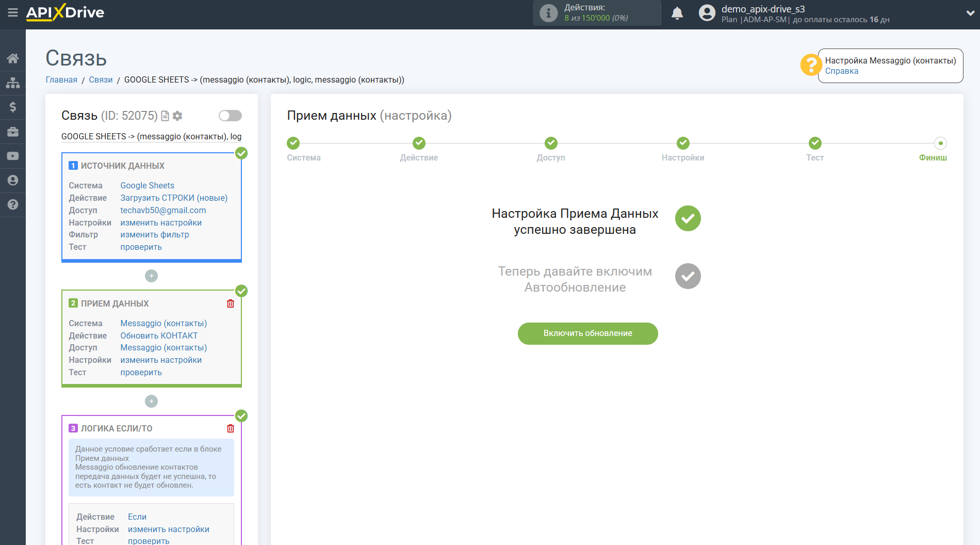Delete the ПРИЕМ ДАННЫХ block with the trash icon

pos(231,303)
